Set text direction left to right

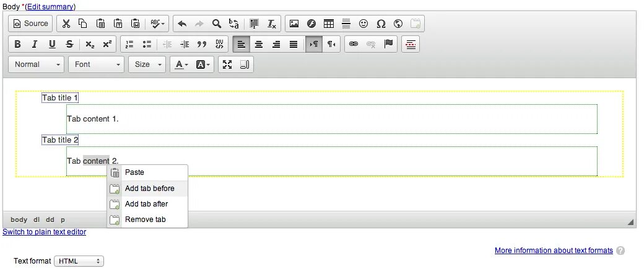click(314, 44)
